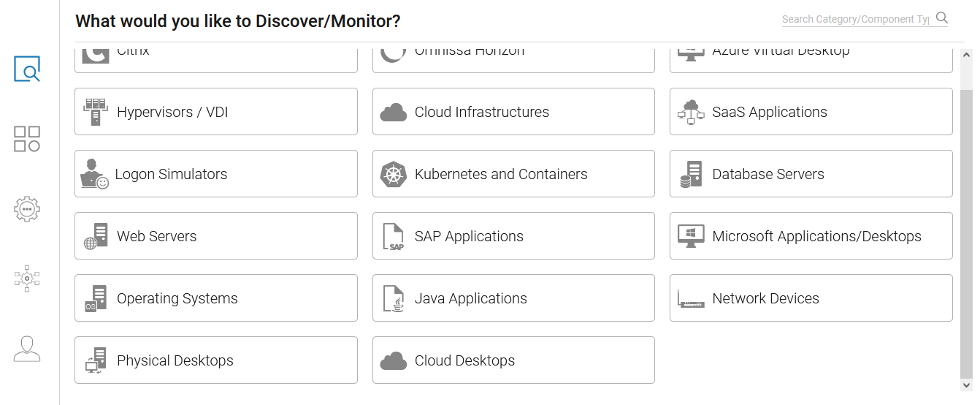Screen dimensions: 980x405
Task: Select the SAP Applications label
Action: click(x=469, y=236)
